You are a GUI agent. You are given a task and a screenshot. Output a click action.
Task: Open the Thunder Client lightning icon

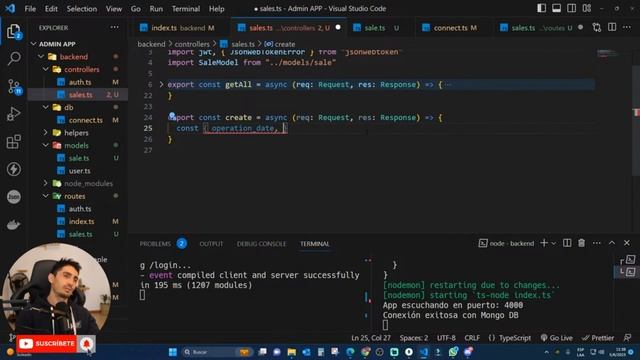point(13,169)
